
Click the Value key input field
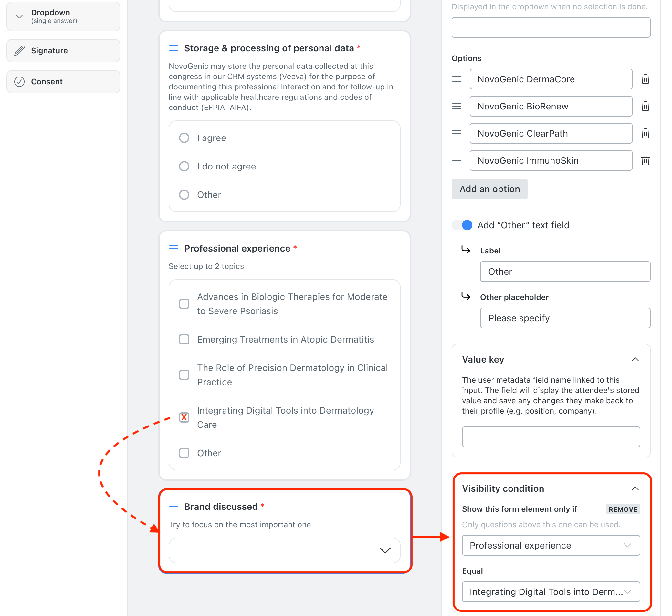coord(551,437)
